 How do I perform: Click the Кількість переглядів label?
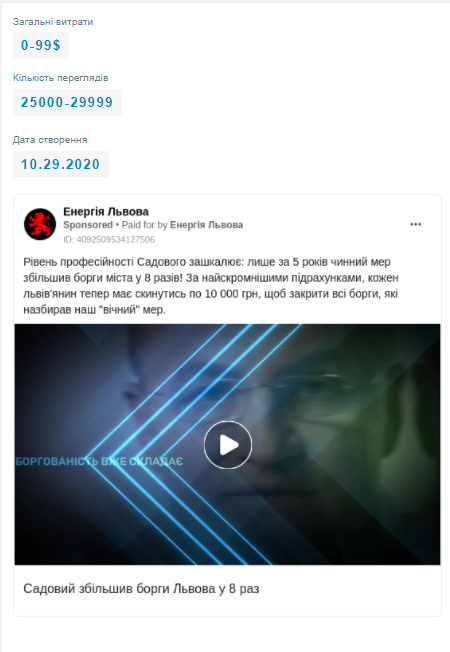pyautogui.click(x=60, y=78)
